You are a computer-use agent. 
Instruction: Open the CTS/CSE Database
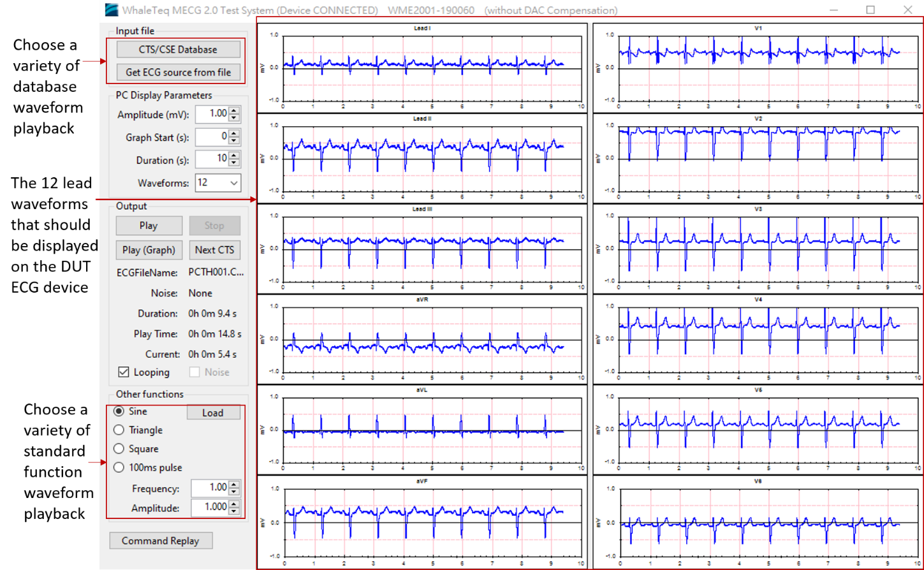tap(178, 49)
